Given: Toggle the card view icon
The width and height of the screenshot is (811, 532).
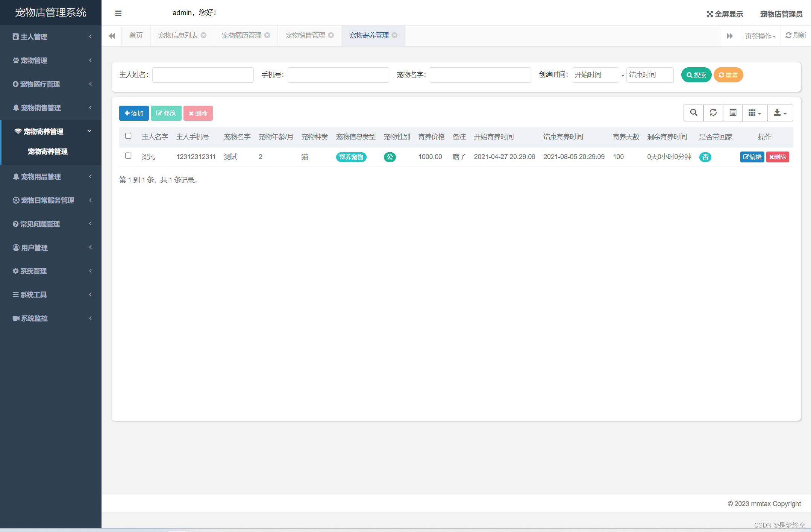Looking at the screenshot, I should point(732,112).
